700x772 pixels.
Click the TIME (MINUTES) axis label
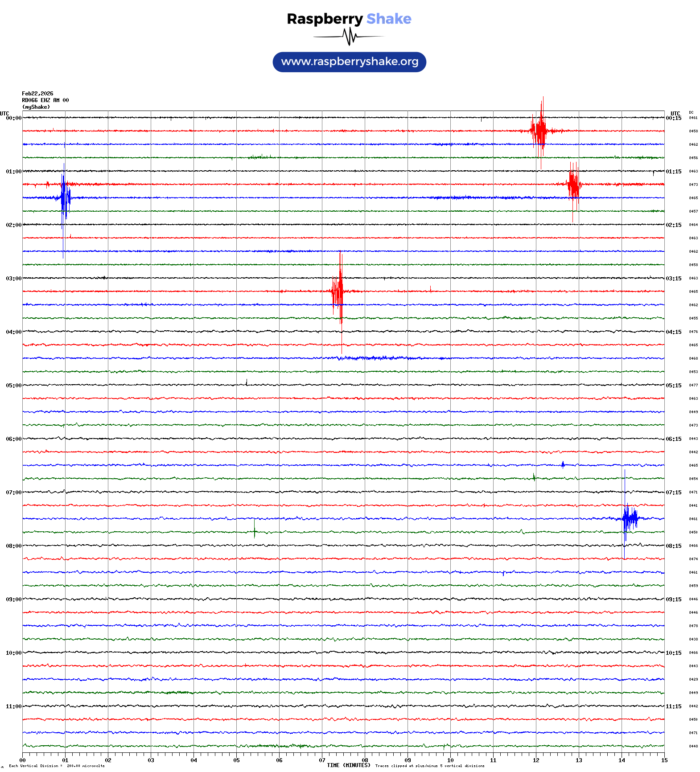pos(348,765)
